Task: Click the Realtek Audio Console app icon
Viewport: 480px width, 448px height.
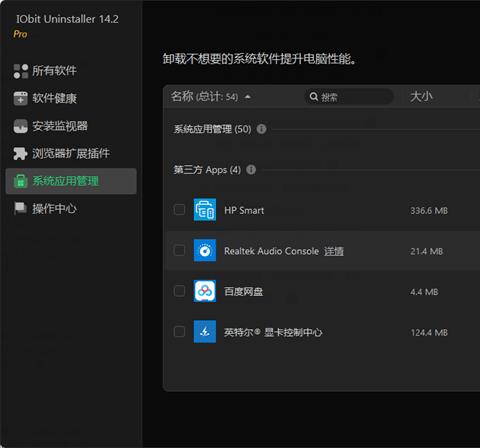Action: coord(205,251)
